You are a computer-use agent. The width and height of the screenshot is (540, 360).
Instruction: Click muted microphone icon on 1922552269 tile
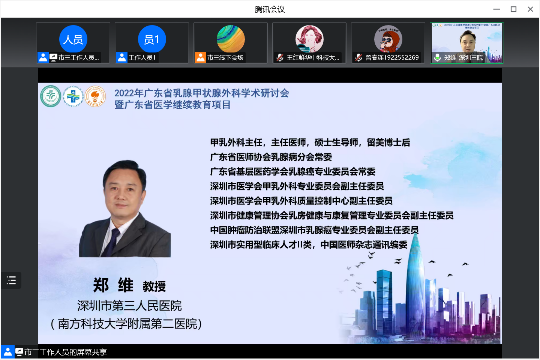(x=359, y=58)
